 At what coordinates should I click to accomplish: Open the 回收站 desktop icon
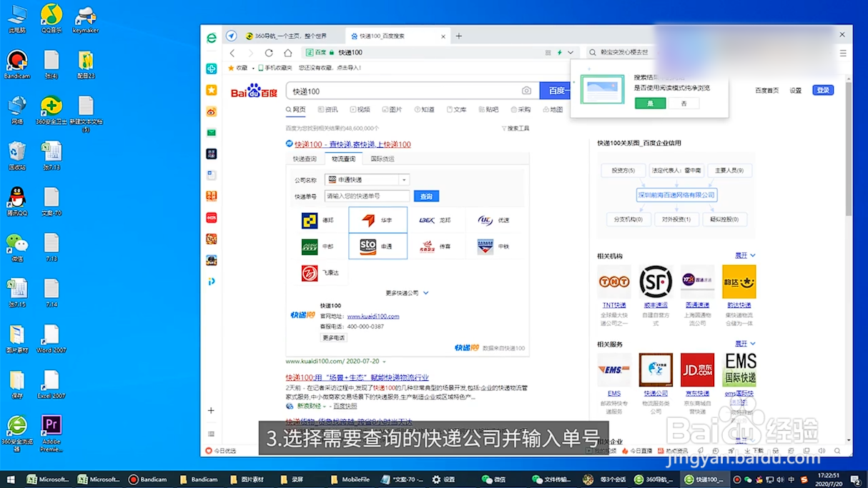pos(17,156)
